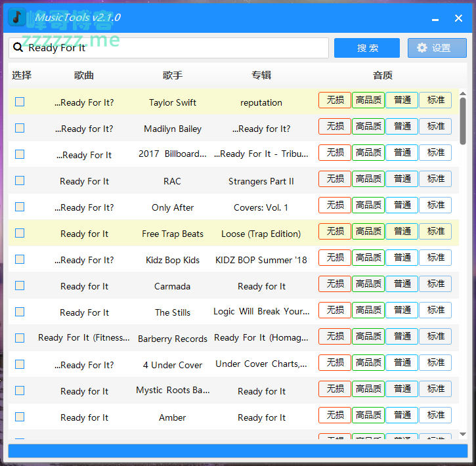Check the Amber song checkbox
476x466 pixels.
(20, 417)
